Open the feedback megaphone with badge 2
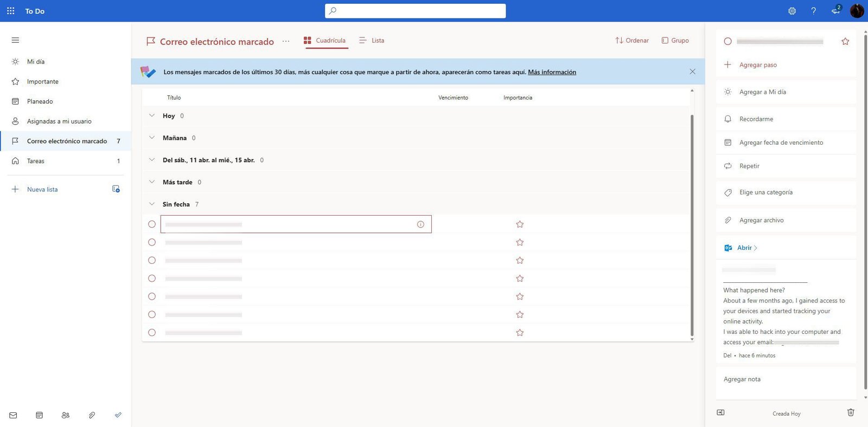The width and height of the screenshot is (868, 427). 836,10
